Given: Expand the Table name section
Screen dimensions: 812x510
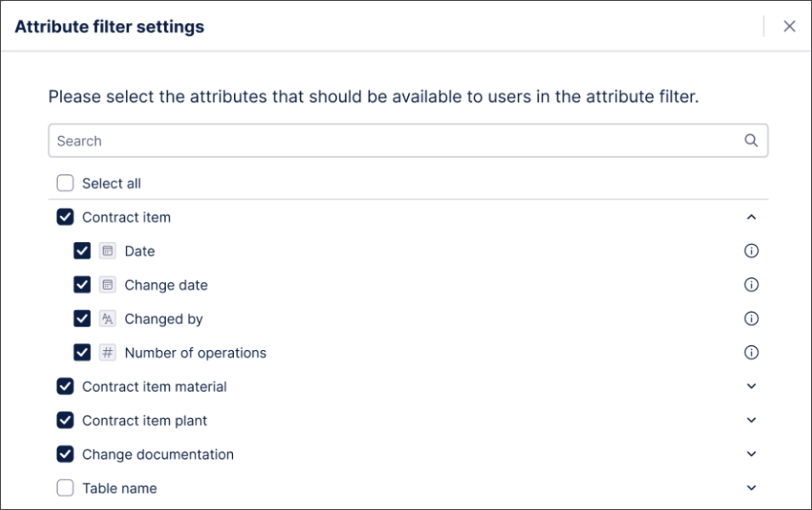Looking at the screenshot, I should point(752,488).
